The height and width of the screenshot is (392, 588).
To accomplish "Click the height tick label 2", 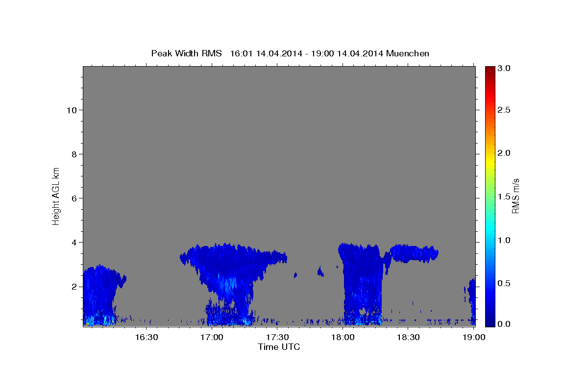I will [x=73, y=286].
